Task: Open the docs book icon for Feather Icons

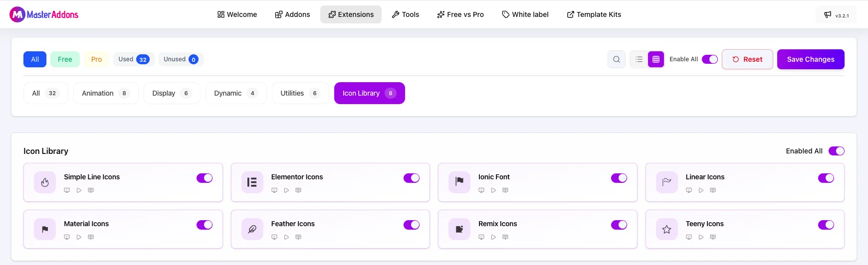Action: pos(298,237)
